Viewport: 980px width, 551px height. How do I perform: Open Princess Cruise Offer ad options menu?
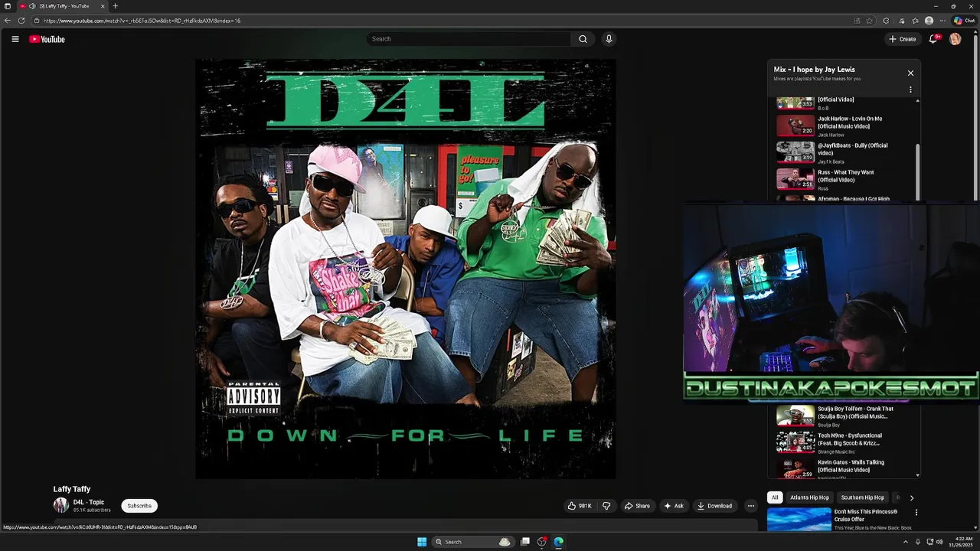(916, 512)
